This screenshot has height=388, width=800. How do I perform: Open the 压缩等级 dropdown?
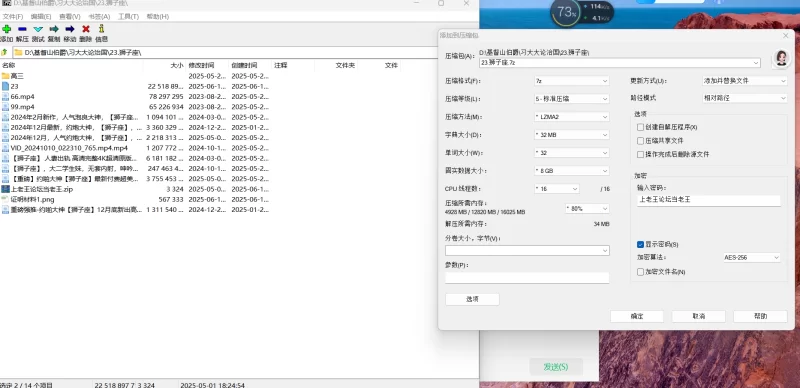click(571, 99)
